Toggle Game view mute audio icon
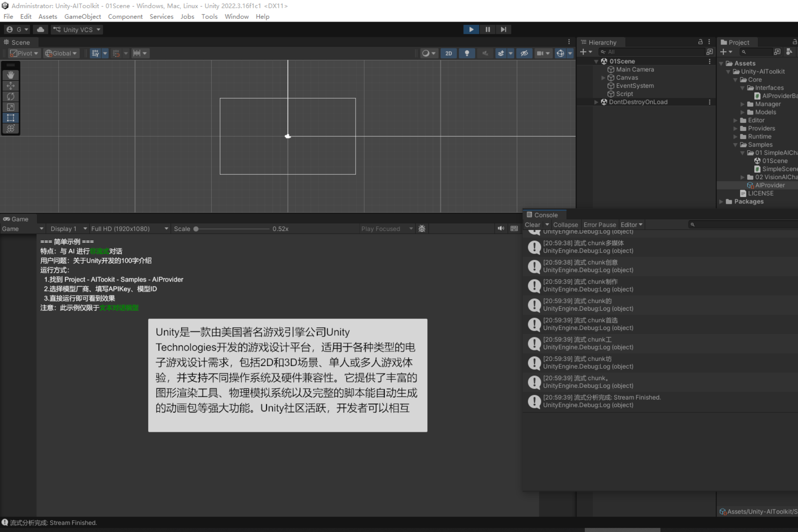798x532 pixels. (x=501, y=228)
